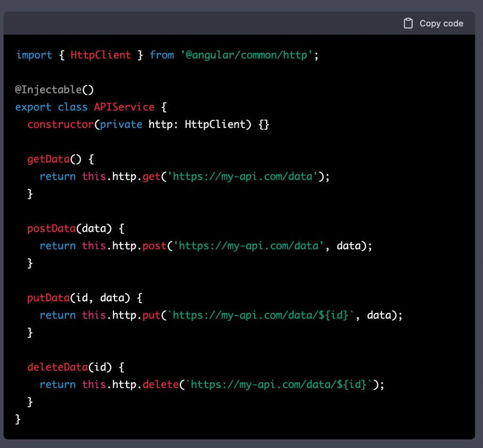The image size is (483, 448).
Task: Select the deleteData method name
Action: click(57, 367)
